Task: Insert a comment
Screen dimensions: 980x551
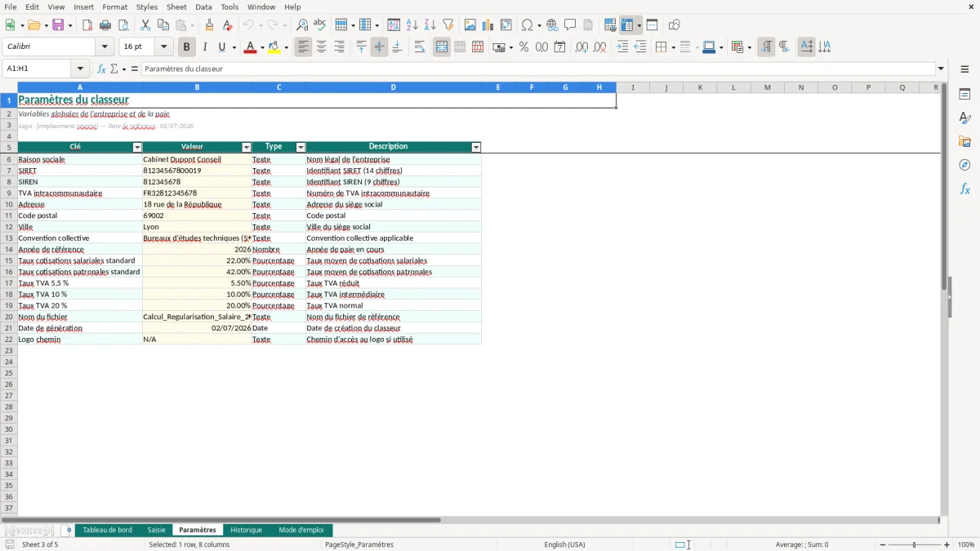Action: [570, 25]
